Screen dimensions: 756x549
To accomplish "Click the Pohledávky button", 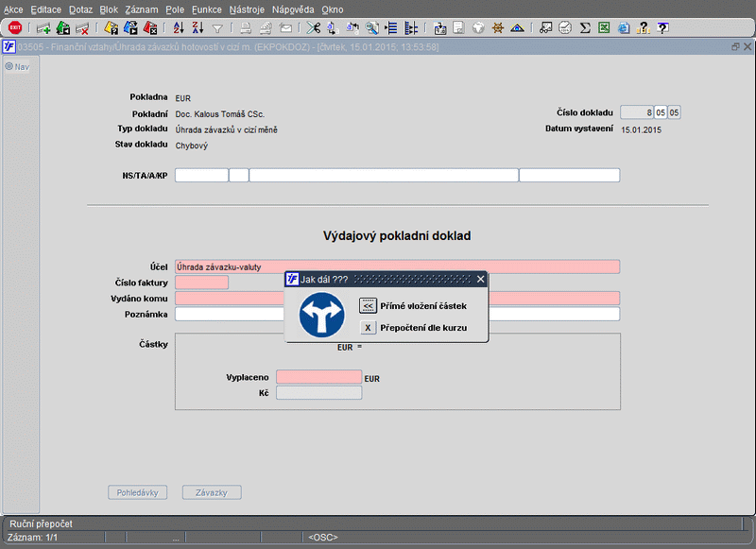I will pyautogui.click(x=137, y=492).
